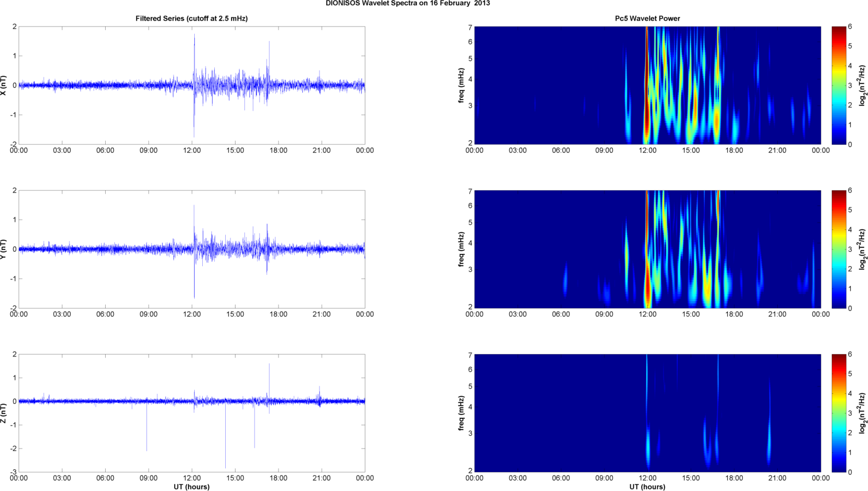Viewport: 868px width, 491px height.
Task: Click 'freq (mHz)' label of the bottom spectrogram
Action: pyautogui.click(x=461, y=413)
